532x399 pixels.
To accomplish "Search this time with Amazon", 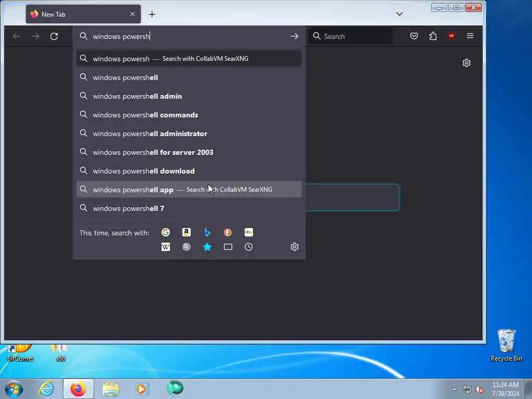I will [x=187, y=232].
